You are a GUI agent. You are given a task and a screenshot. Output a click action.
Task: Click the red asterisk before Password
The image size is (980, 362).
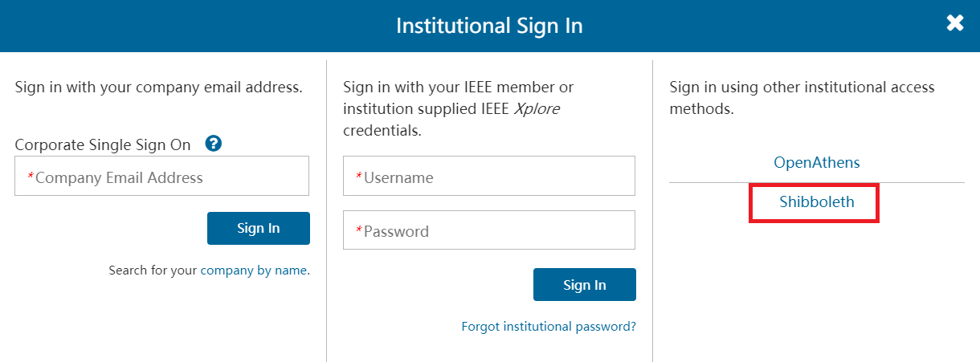(x=359, y=231)
